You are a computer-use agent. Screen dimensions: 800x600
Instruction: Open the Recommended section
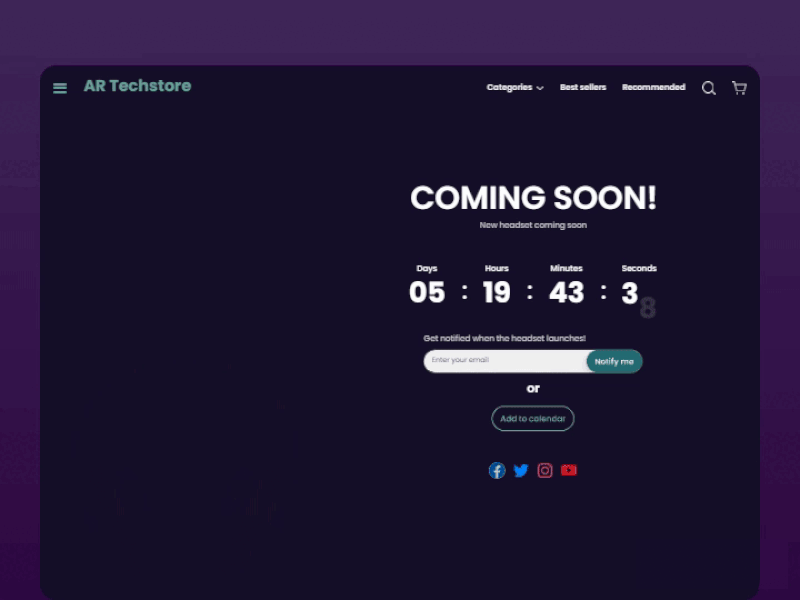tap(653, 87)
